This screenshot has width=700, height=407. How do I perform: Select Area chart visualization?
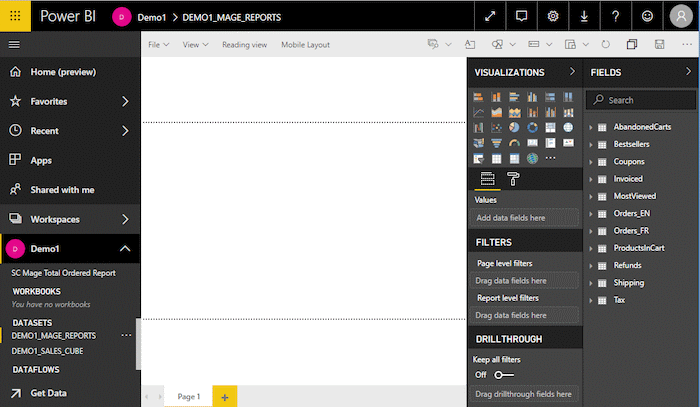(x=496, y=112)
